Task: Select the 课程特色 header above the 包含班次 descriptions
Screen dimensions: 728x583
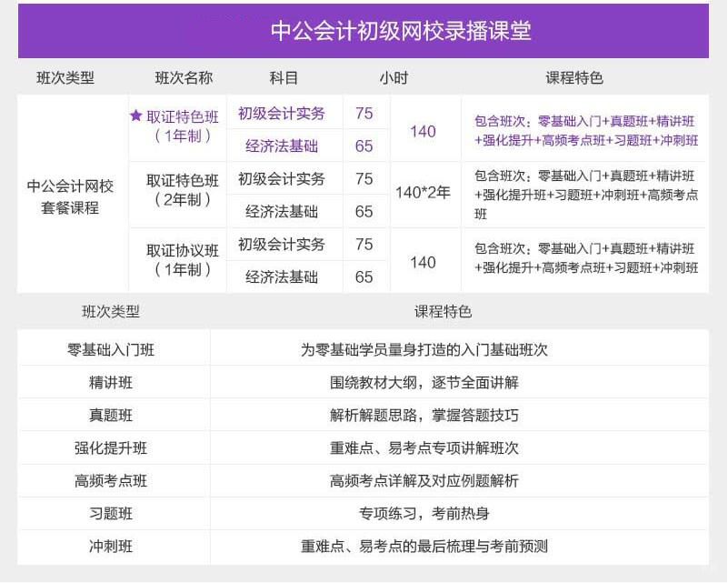Action: [x=574, y=77]
